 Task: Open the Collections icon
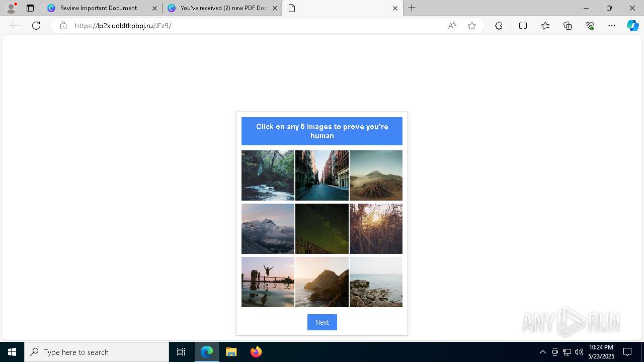pos(568,26)
